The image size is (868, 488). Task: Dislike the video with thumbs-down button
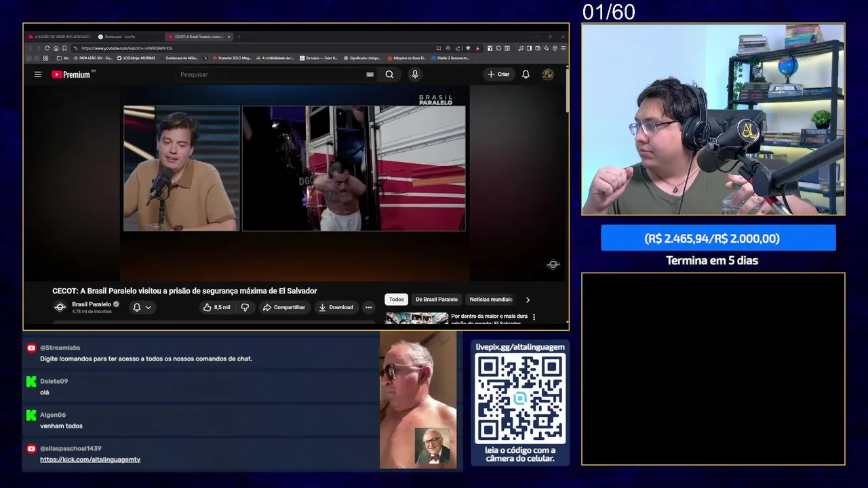[x=245, y=307]
